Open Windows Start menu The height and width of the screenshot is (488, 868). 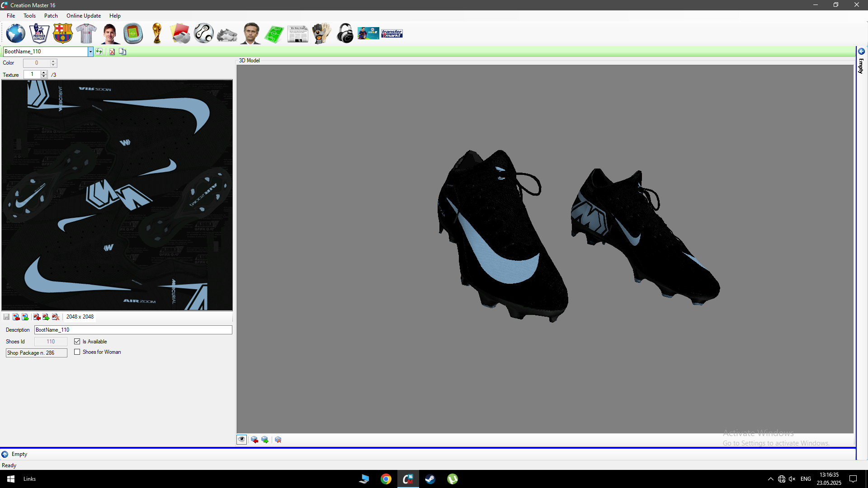tap(11, 479)
